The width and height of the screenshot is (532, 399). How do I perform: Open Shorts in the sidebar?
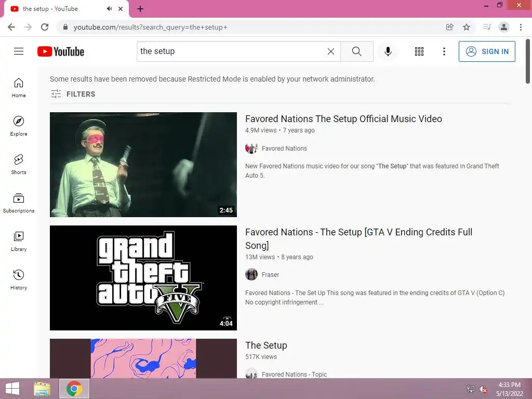tap(19, 165)
